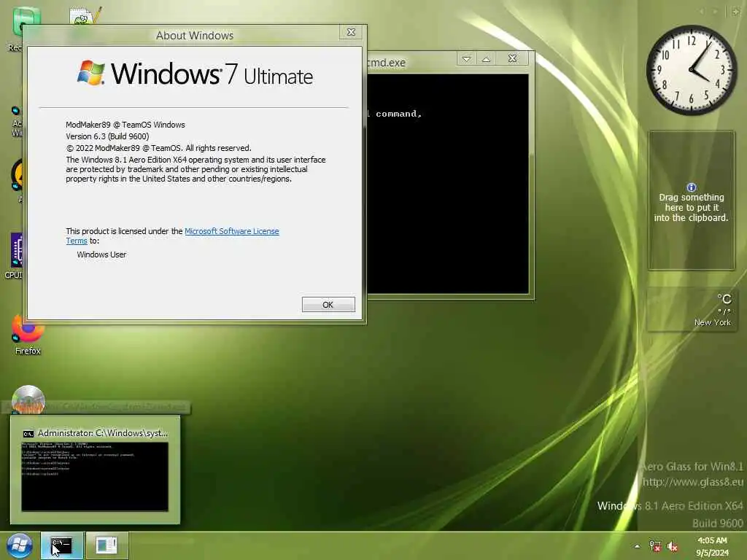
Task: Click OK in About Windows
Action: tap(328, 305)
